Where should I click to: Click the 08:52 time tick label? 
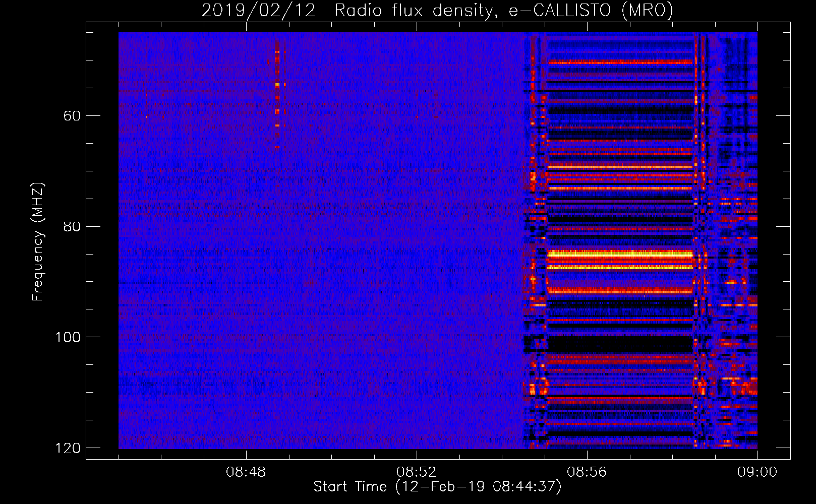[x=417, y=472]
